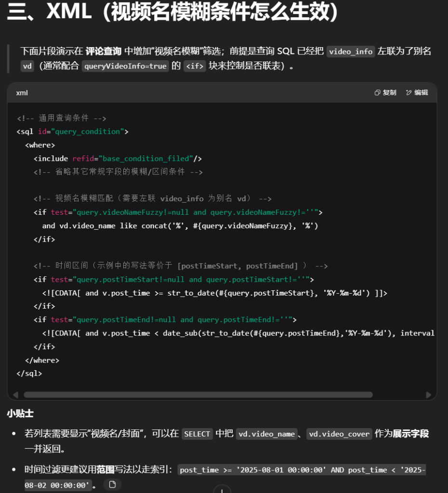Click the highlighted post_time range code snippet
This screenshot has height=493, width=448.
click(302, 470)
